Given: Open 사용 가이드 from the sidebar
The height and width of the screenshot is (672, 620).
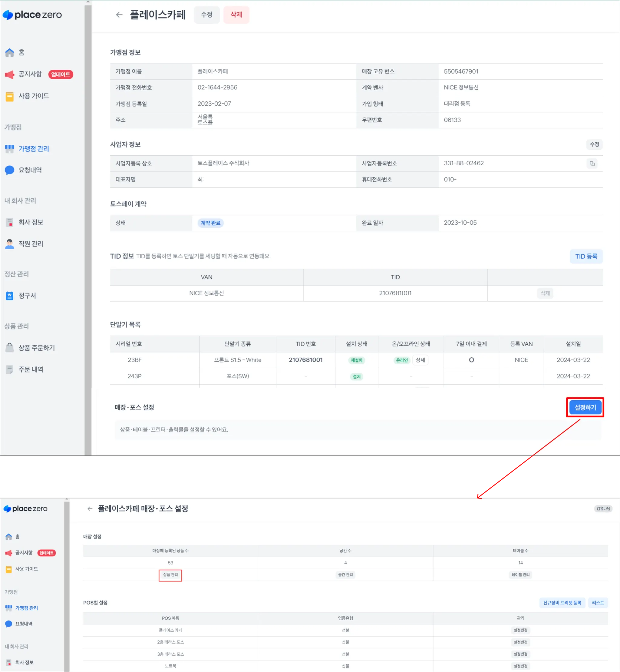Looking at the screenshot, I should pos(34,96).
